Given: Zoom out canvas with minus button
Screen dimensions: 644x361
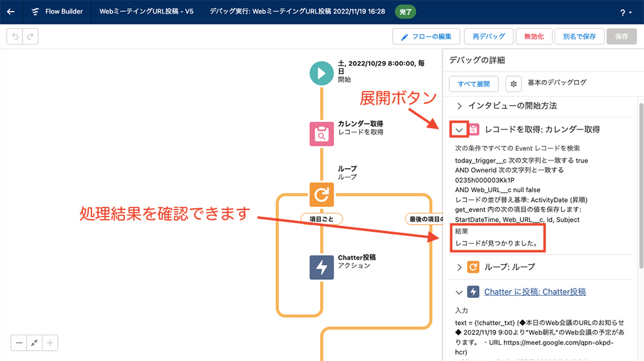Looking at the screenshot, I should [x=19, y=342].
